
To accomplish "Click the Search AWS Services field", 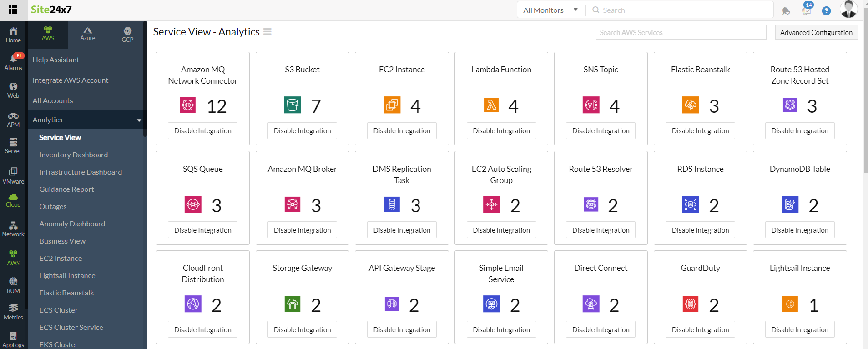I will (681, 33).
